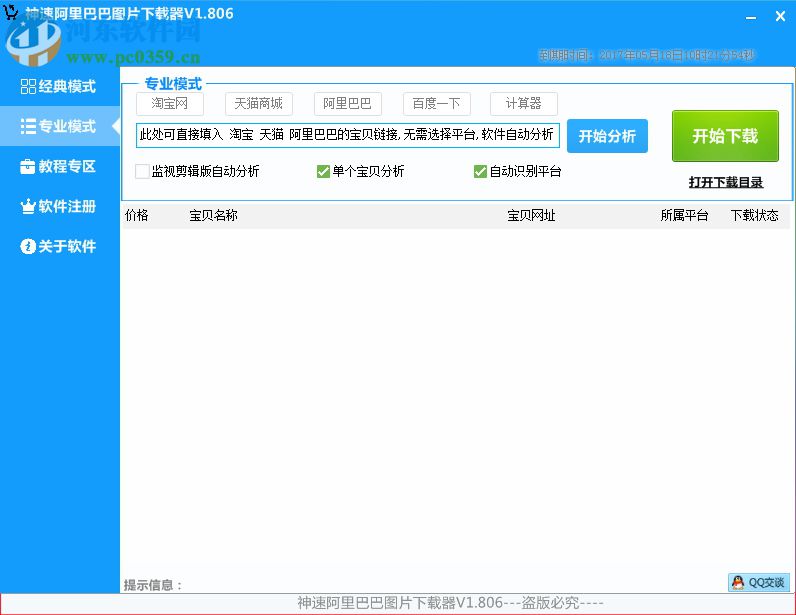This screenshot has height=615, width=796.
Task: Click the blue 开始分析 button
Action: coord(607,136)
